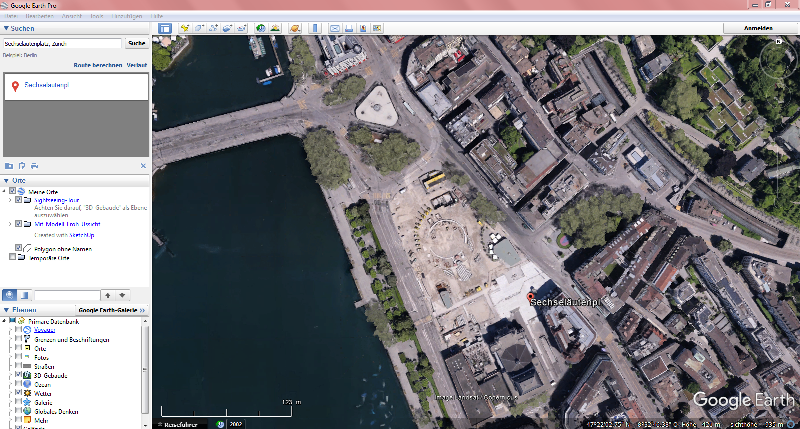800x429 pixels.
Task: Toggle the Meine Orte checkbox
Action: pos(18,190)
